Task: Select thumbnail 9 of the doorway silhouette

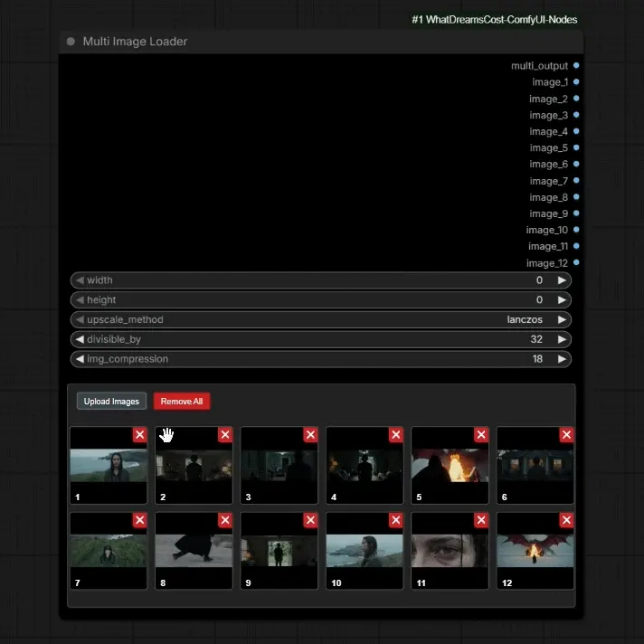Action: [279, 551]
